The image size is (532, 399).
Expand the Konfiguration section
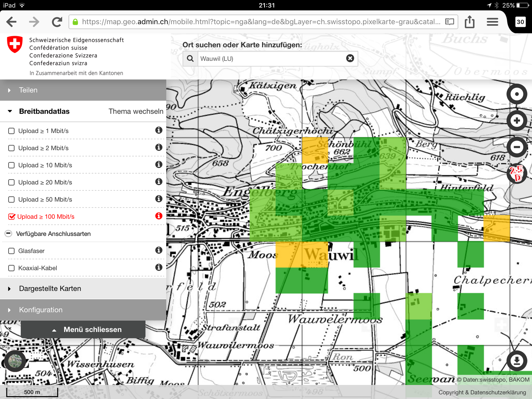click(x=83, y=310)
